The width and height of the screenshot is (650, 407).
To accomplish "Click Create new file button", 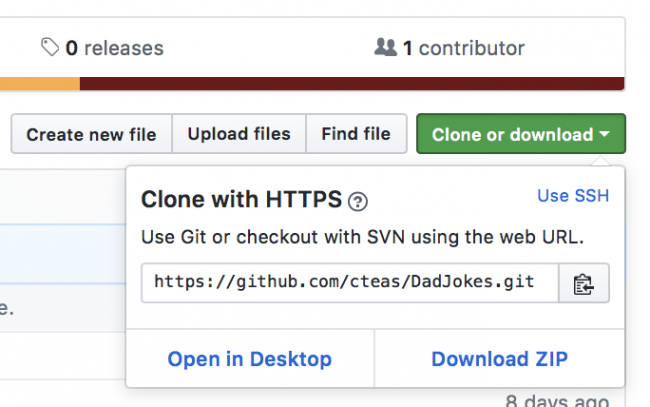I will [x=92, y=134].
